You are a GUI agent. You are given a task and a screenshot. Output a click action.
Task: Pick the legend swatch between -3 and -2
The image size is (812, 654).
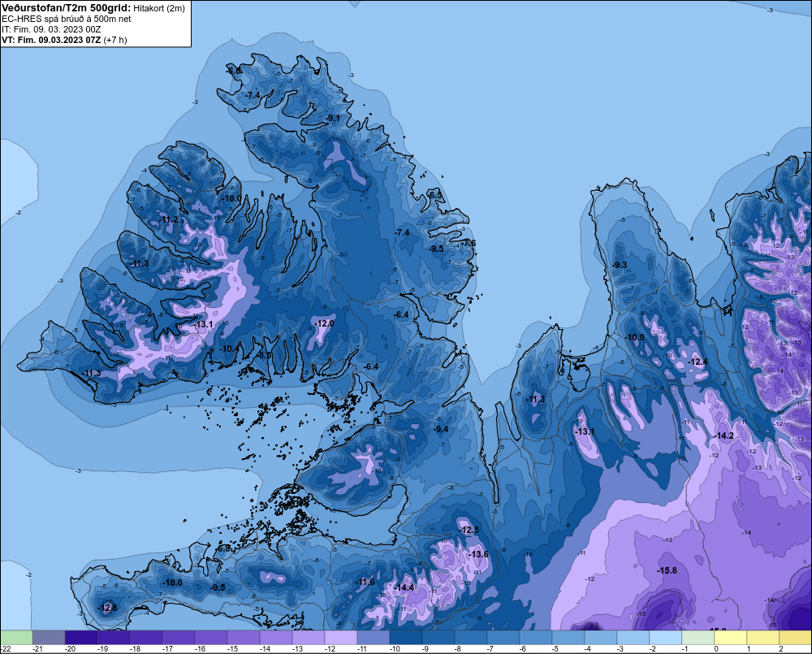633,637
